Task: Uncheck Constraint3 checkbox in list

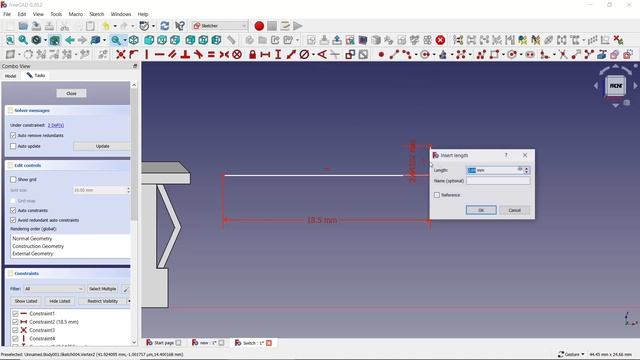Action: point(16,330)
